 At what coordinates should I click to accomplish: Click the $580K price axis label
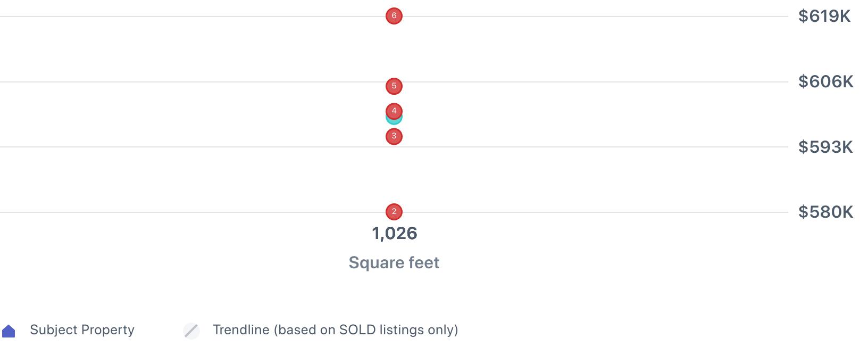[825, 212]
